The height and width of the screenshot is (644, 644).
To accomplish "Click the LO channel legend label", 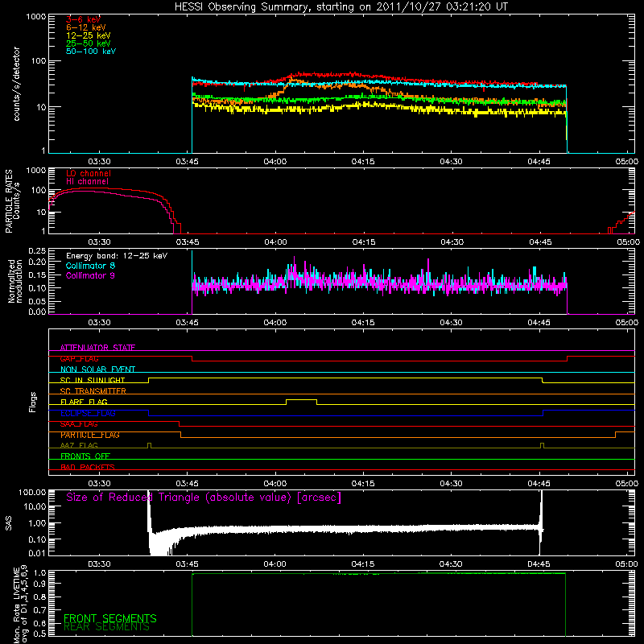I will coord(89,173).
